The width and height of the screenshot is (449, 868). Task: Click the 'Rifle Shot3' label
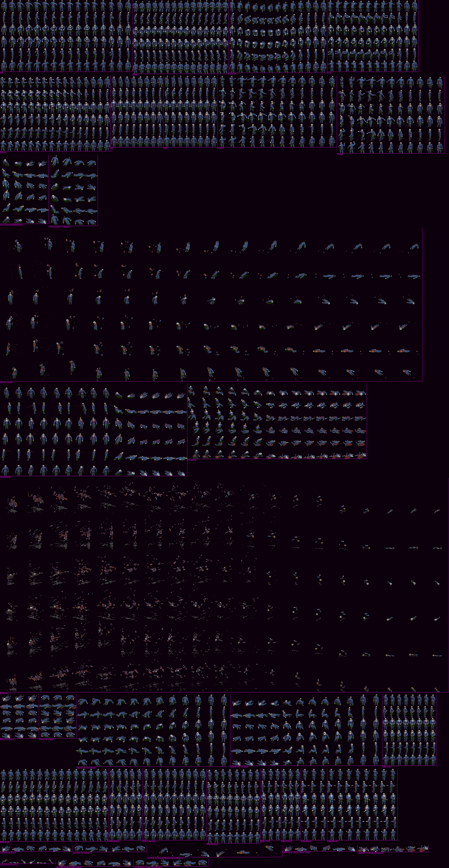point(306,841)
